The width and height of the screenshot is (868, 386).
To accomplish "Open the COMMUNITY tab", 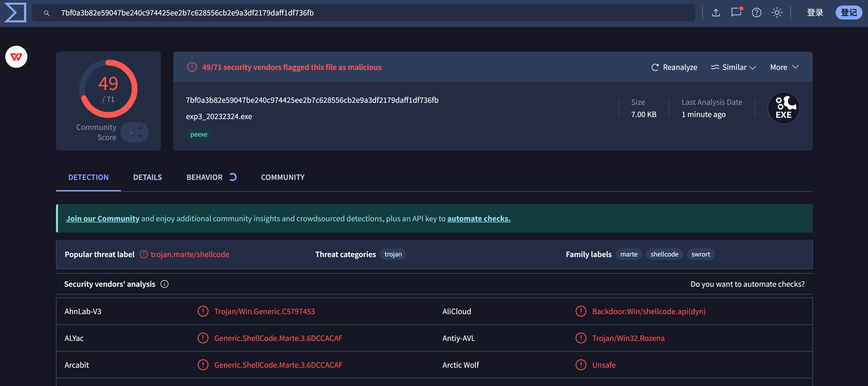I will 282,177.
